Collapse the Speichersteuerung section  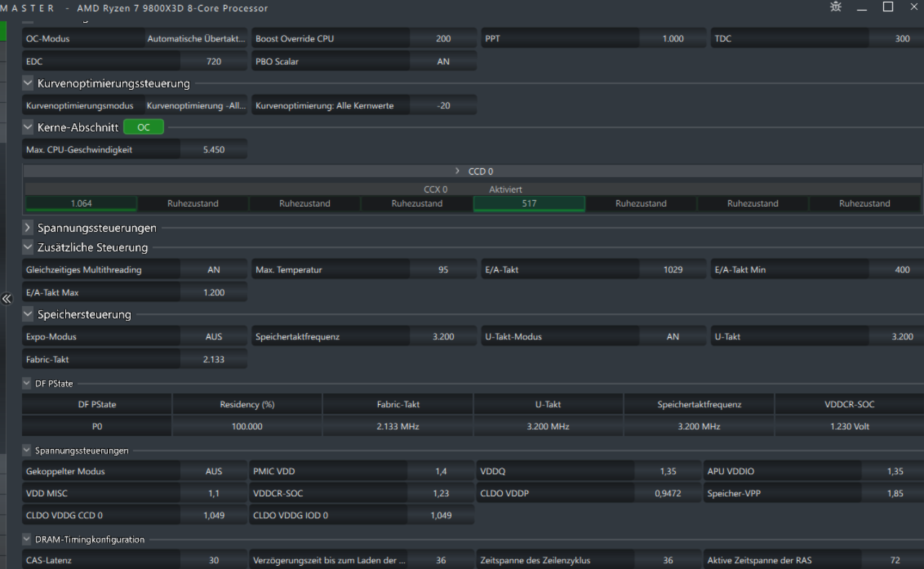click(27, 314)
